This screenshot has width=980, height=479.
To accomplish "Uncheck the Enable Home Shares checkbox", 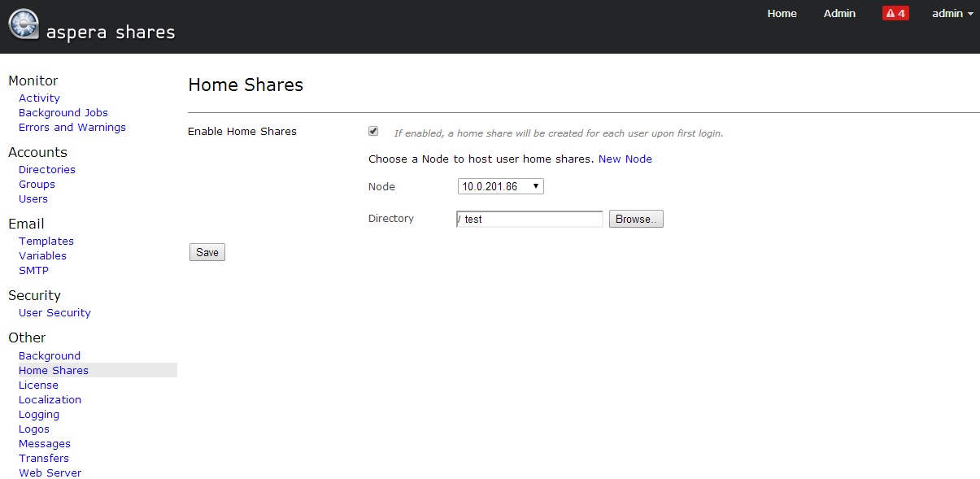I will [373, 131].
